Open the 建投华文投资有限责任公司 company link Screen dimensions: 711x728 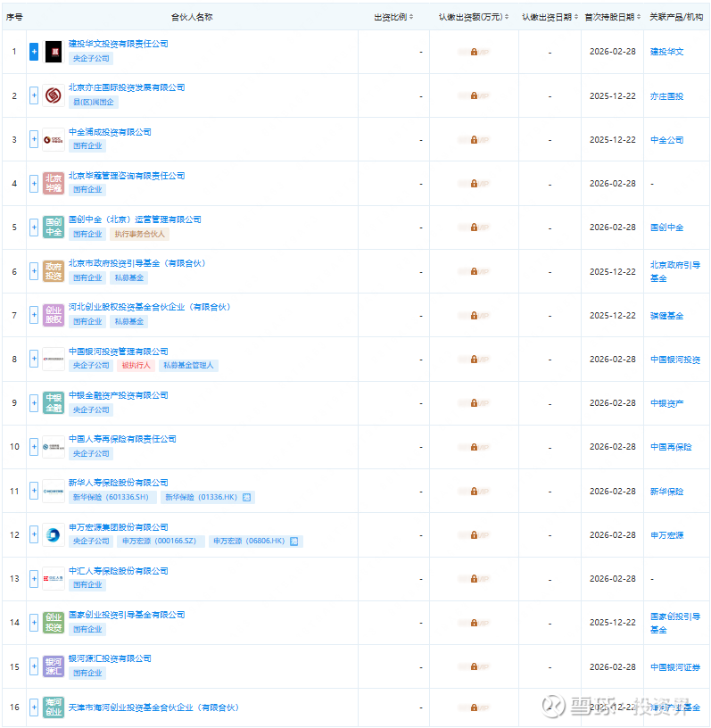[119, 44]
